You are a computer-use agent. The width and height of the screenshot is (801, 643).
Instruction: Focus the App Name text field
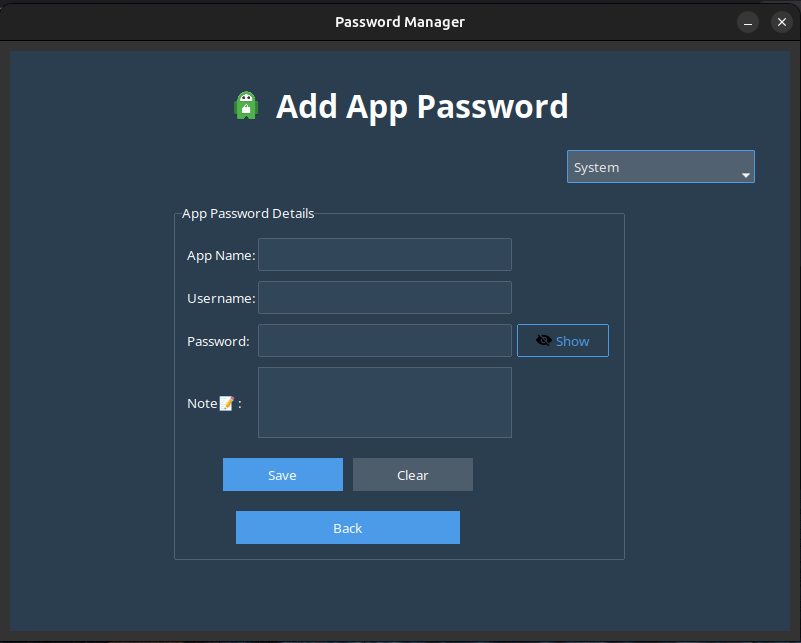point(384,255)
